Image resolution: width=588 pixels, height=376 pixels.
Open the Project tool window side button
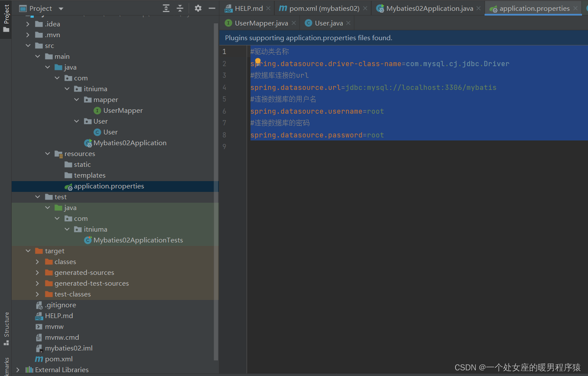[x=6, y=19]
